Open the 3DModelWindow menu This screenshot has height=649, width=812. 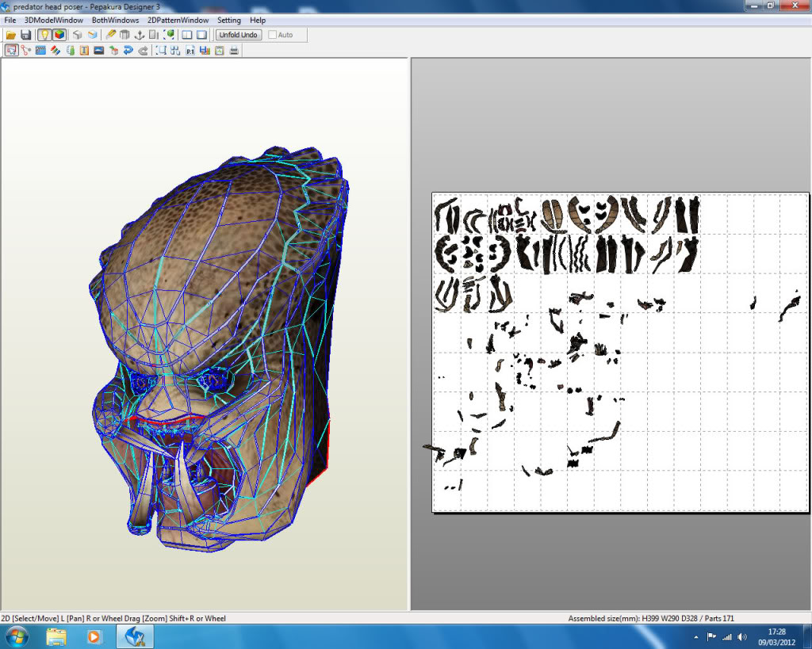click(54, 20)
